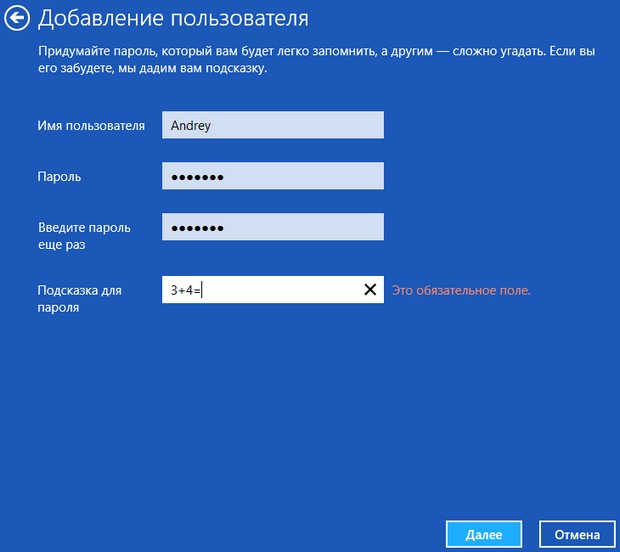Click the dots in the first password field

[197, 177]
